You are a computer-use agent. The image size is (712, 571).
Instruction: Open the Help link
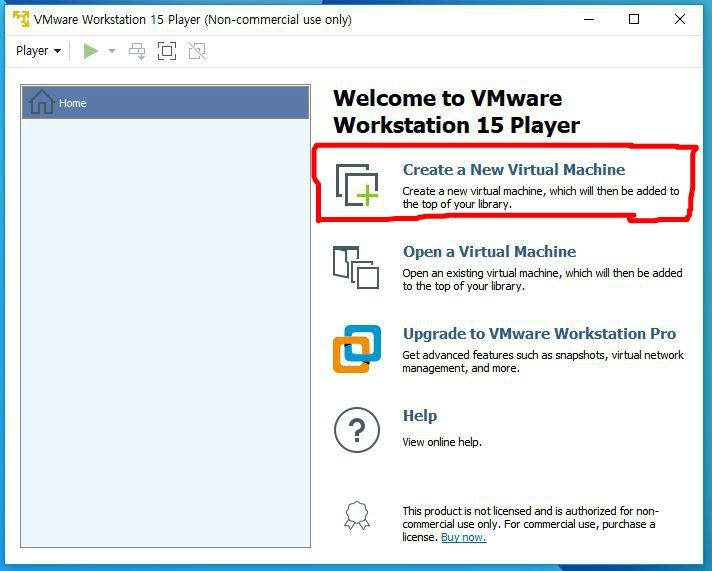(x=420, y=416)
